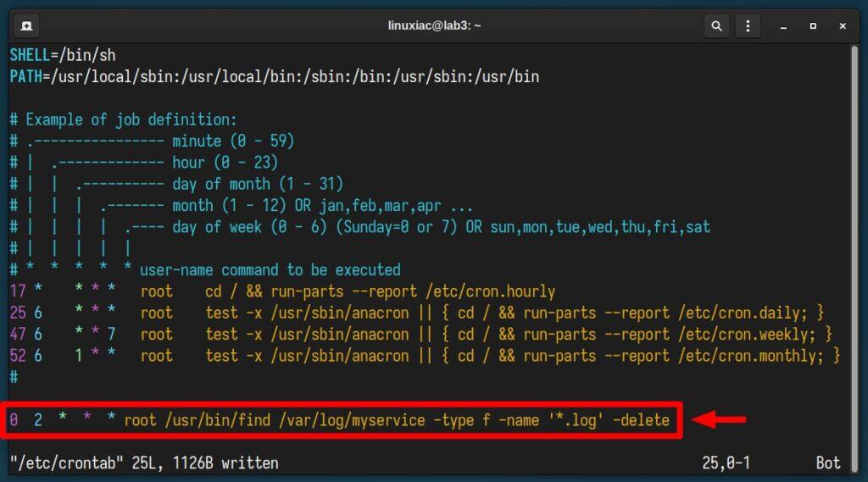This screenshot has height=482, width=868.
Task: Click 'root' user in the hourly job line
Action: tap(157, 291)
